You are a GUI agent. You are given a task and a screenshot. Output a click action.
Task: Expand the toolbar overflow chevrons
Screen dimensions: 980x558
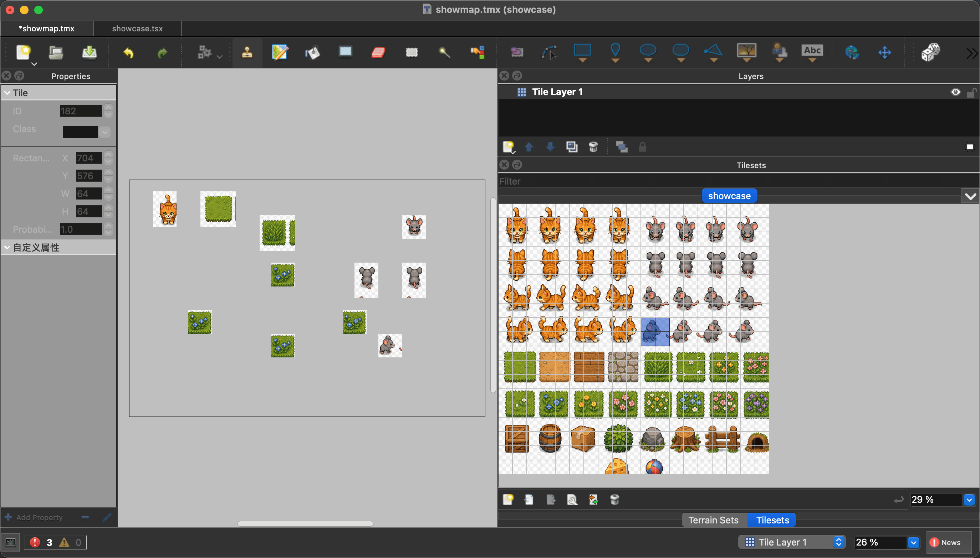point(971,53)
